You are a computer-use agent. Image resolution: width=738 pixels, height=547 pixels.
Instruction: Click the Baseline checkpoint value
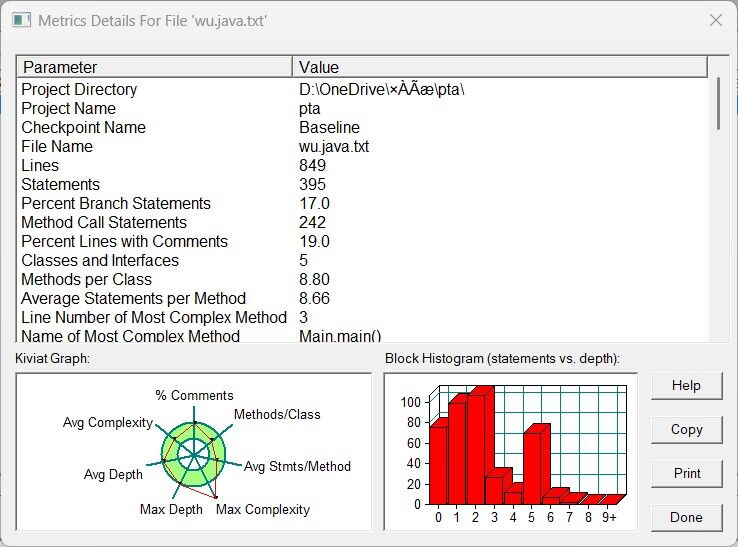click(x=329, y=127)
